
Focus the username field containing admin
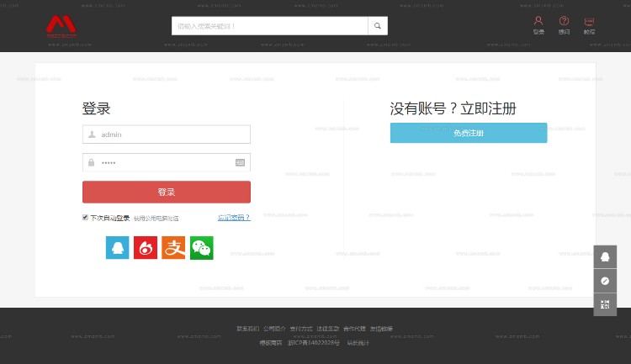click(x=167, y=135)
